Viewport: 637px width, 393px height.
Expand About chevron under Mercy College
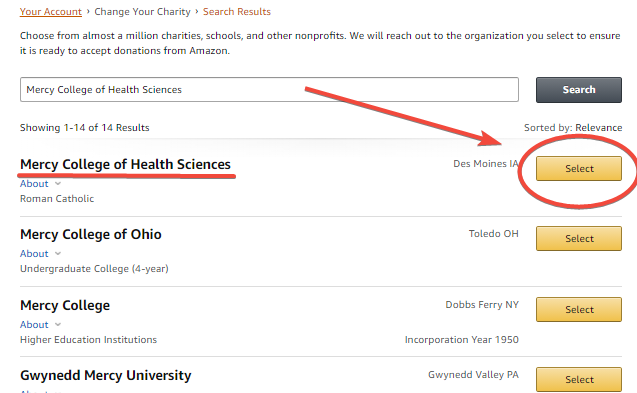click(x=58, y=325)
